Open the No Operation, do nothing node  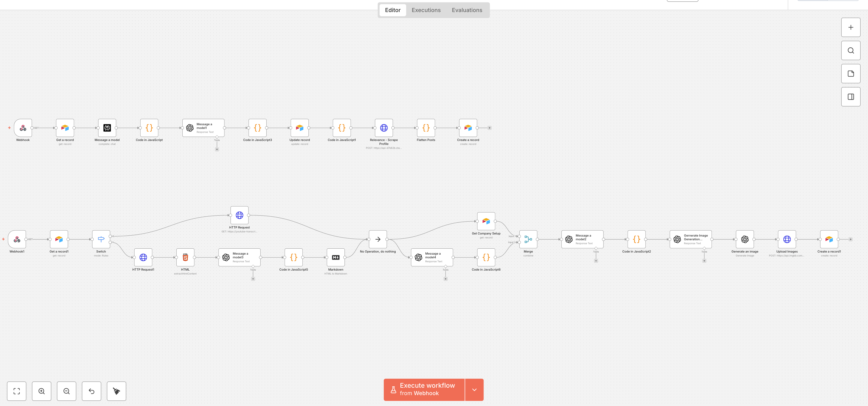tap(378, 239)
